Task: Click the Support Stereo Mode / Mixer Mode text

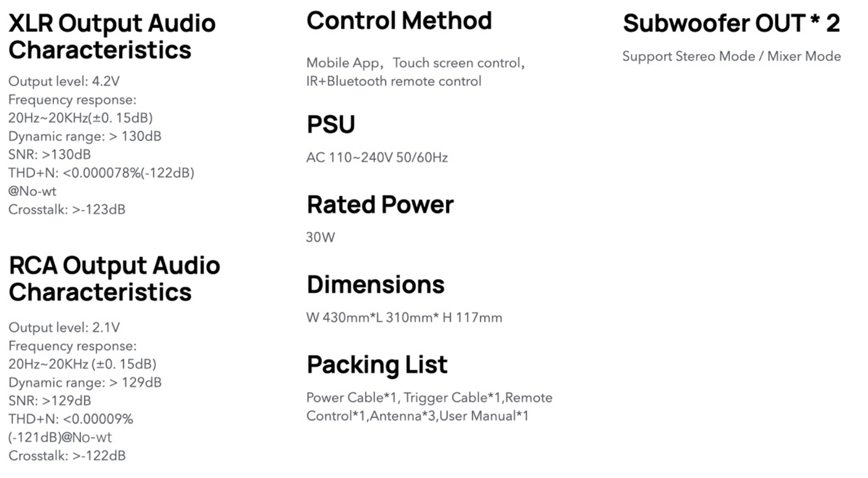Action: (731, 56)
